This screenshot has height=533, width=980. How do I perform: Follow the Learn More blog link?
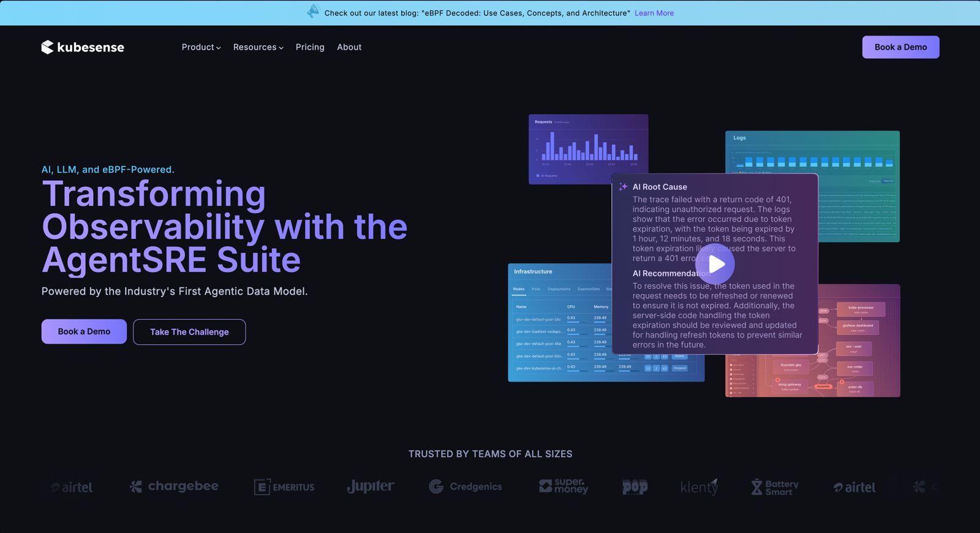coord(654,13)
